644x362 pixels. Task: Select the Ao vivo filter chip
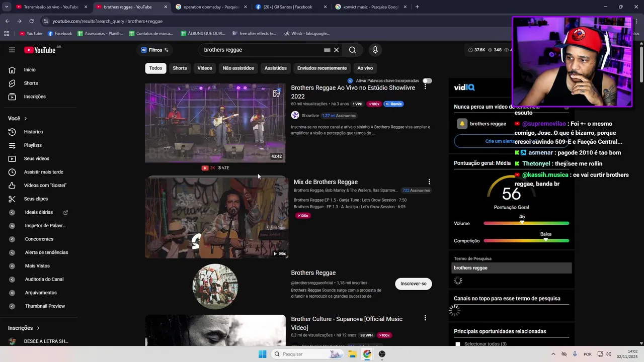tap(365, 68)
